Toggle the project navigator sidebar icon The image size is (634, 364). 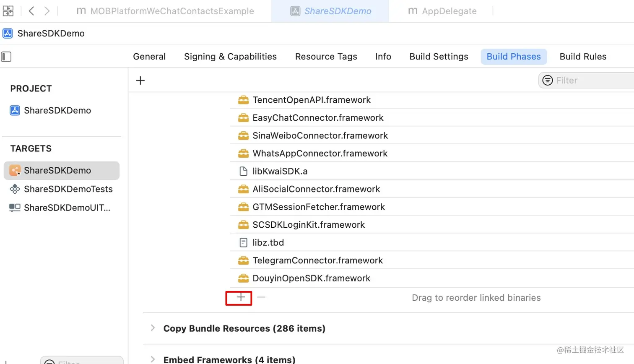click(6, 57)
